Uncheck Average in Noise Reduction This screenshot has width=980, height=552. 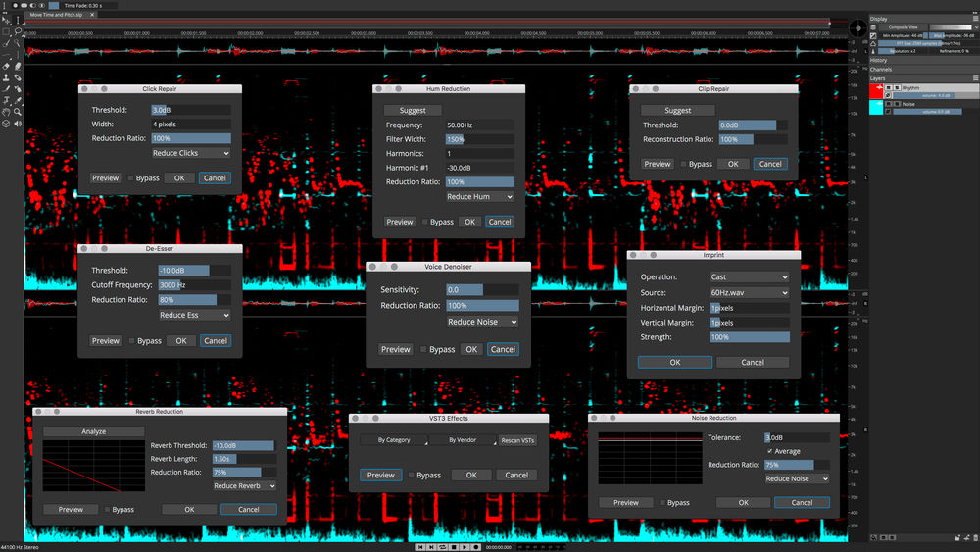point(769,451)
